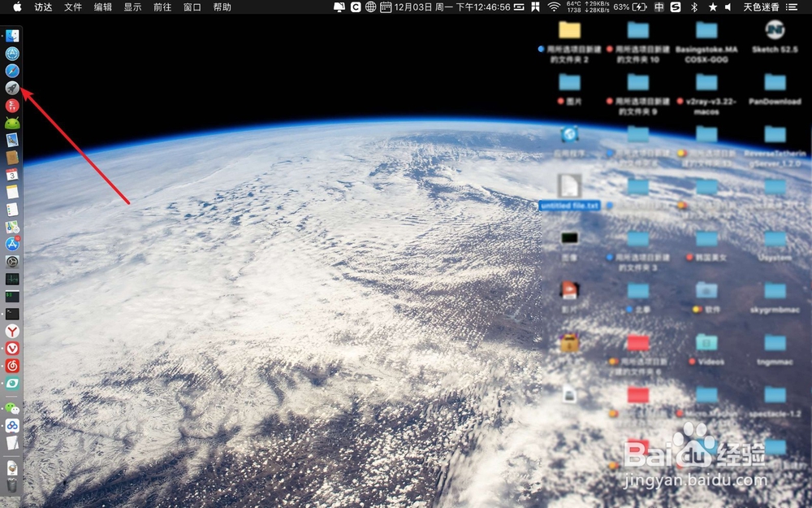This screenshot has height=508, width=812.
Task: Select the skygrmbmac folder
Action: [775, 297]
